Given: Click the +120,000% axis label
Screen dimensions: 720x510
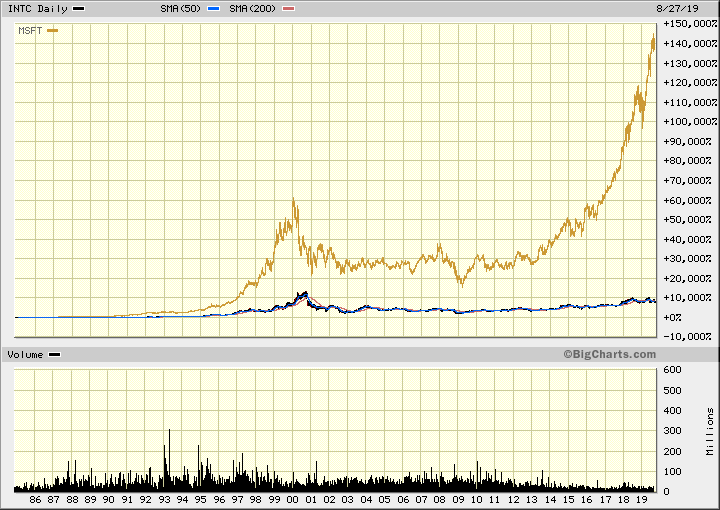Looking at the screenshot, I should pyautogui.click(x=690, y=83).
